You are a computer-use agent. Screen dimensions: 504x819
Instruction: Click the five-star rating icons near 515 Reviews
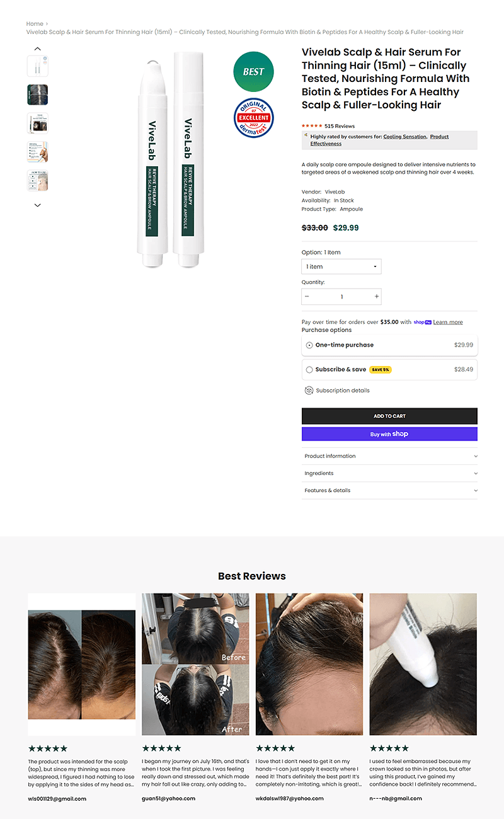point(312,126)
